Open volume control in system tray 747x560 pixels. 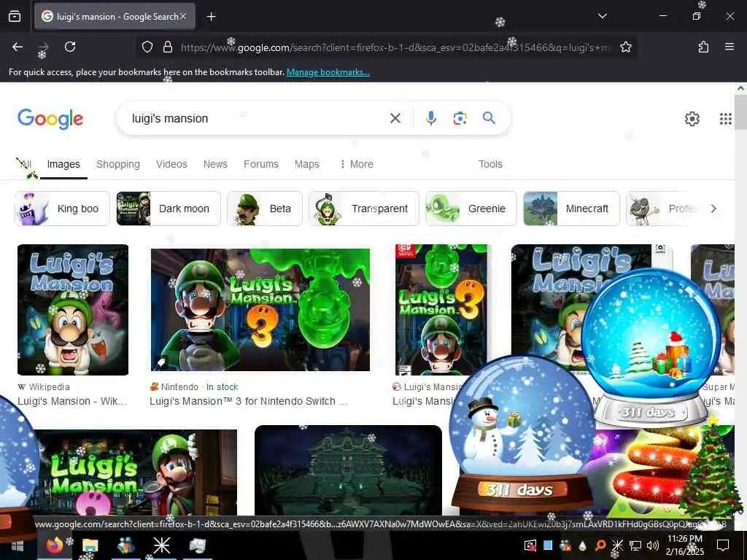click(653, 545)
